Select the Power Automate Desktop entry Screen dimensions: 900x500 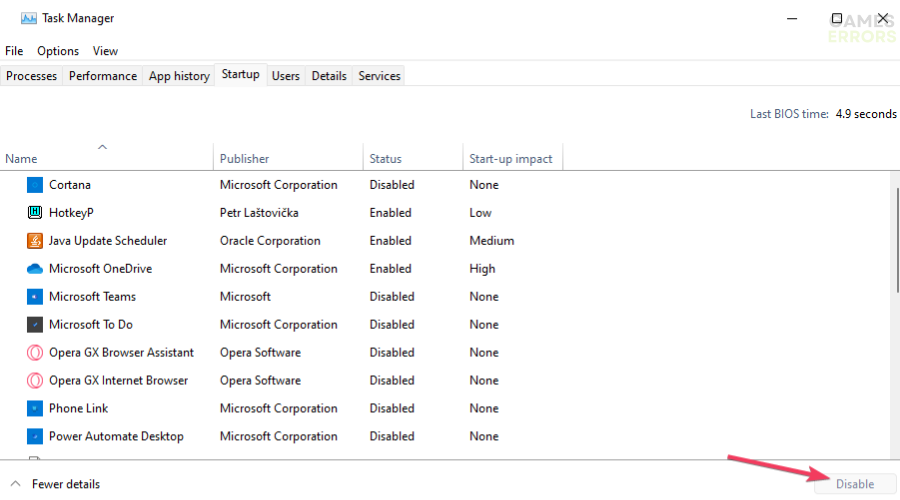click(x=116, y=436)
